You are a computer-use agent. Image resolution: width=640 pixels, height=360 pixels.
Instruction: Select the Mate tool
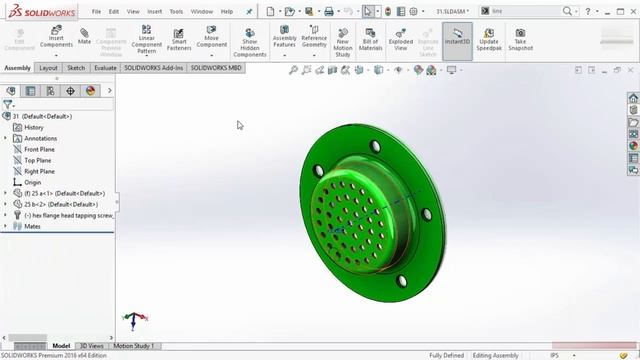click(84, 36)
